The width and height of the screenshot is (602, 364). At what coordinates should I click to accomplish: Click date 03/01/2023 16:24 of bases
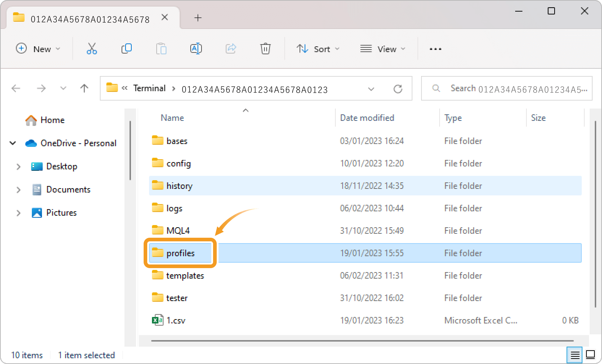(x=372, y=141)
